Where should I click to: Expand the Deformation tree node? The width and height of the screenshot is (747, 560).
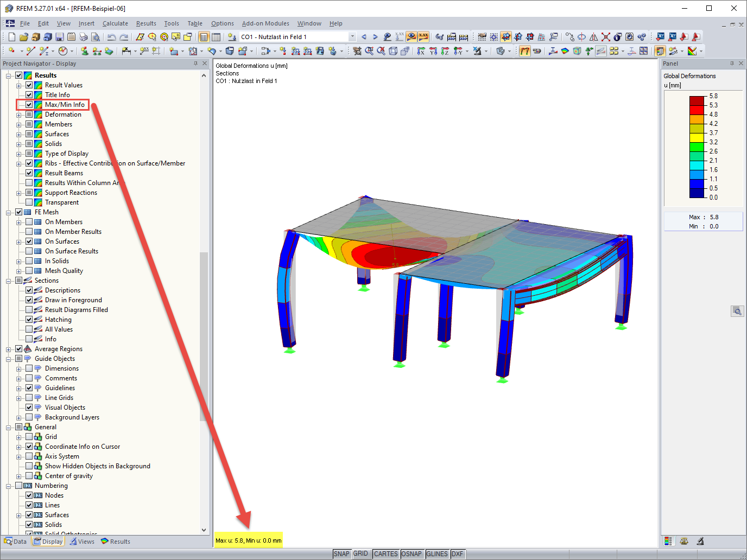coord(18,114)
